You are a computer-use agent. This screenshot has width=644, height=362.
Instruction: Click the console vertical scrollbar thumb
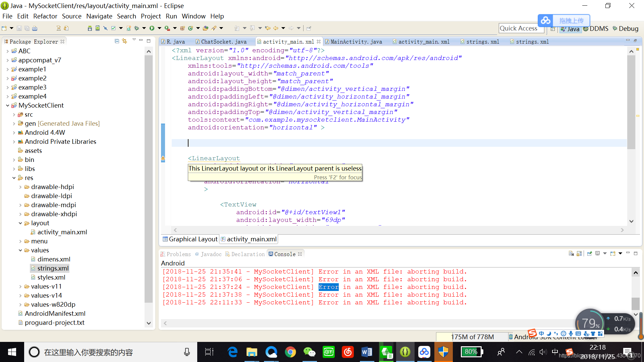click(x=635, y=303)
